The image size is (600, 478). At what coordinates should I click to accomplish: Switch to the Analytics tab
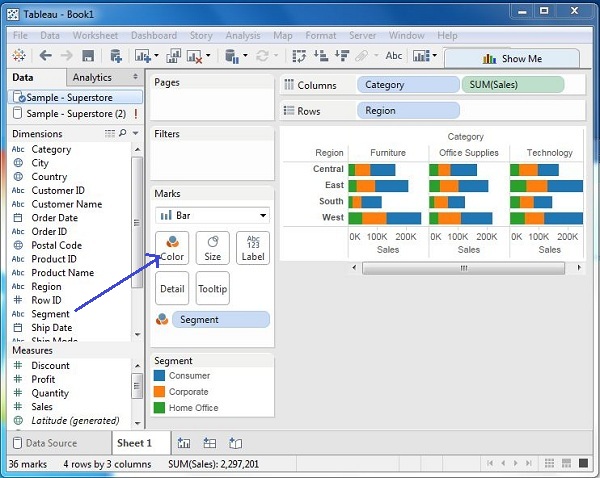click(x=92, y=77)
